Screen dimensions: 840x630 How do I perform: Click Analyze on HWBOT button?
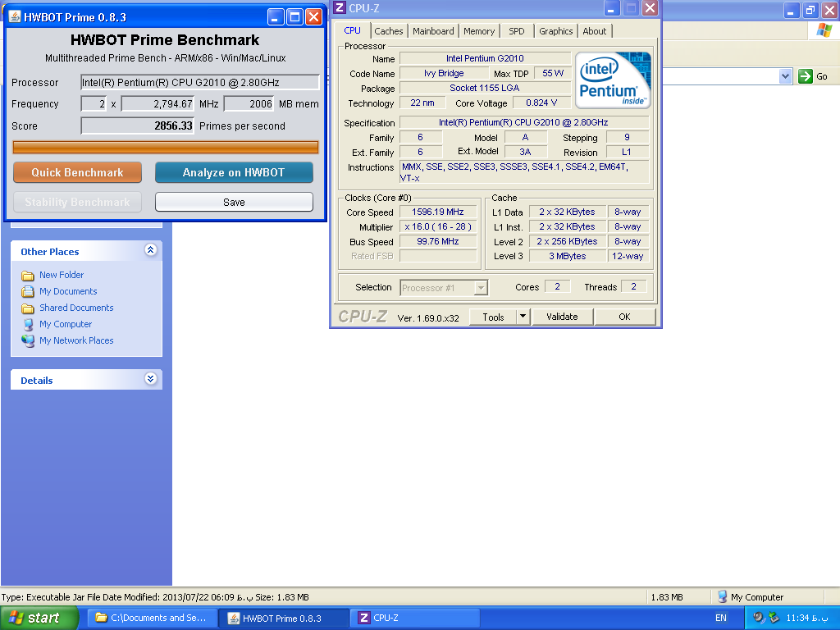pyautogui.click(x=234, y=172)
